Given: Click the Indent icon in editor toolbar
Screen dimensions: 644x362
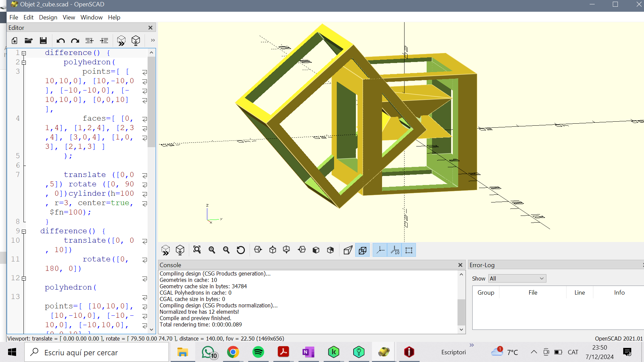Looking at the screenshot, I should tap(104, 41).
